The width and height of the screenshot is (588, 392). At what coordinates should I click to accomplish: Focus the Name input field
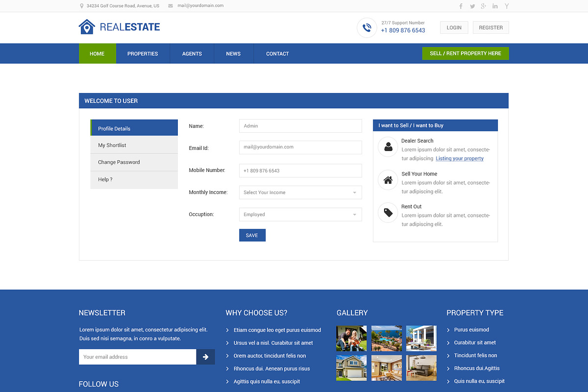pos(300,126)
